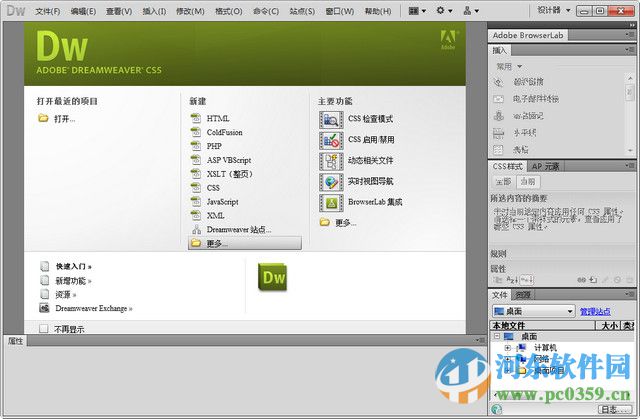The image size is (640, 419).
Task: Click the Dreamweaver Exchange icon
Action: click(44, 308)
